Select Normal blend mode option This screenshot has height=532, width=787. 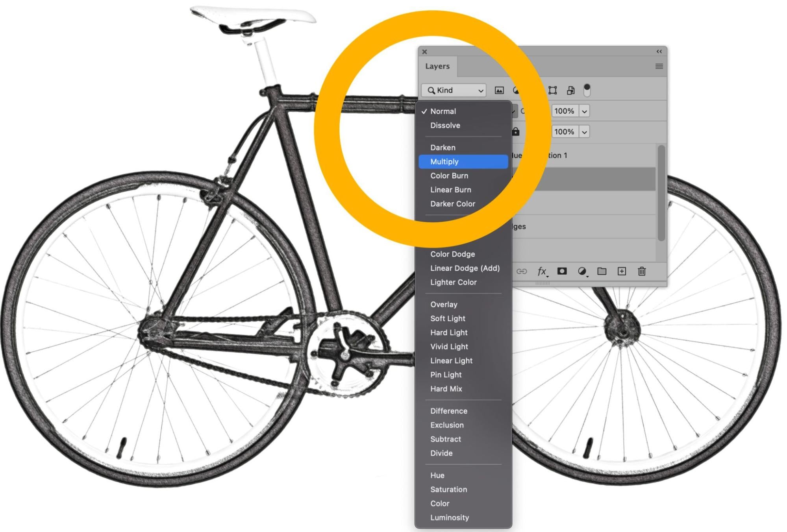click(x=443, y=111)
